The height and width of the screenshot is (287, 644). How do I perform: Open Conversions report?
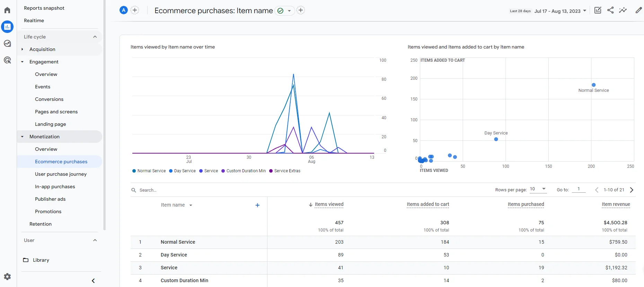pos(49,99)
